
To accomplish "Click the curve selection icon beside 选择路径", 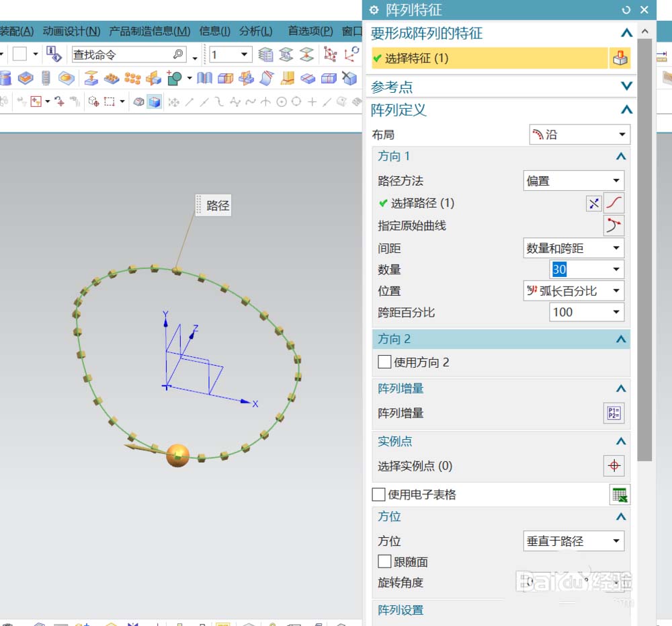I will pos(614,203).
